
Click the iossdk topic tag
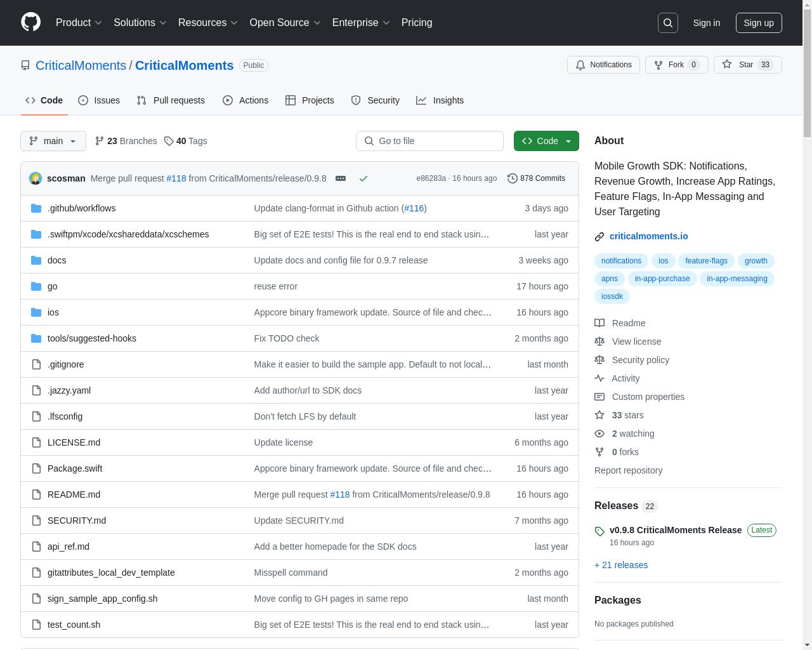(x=612, y=296)
